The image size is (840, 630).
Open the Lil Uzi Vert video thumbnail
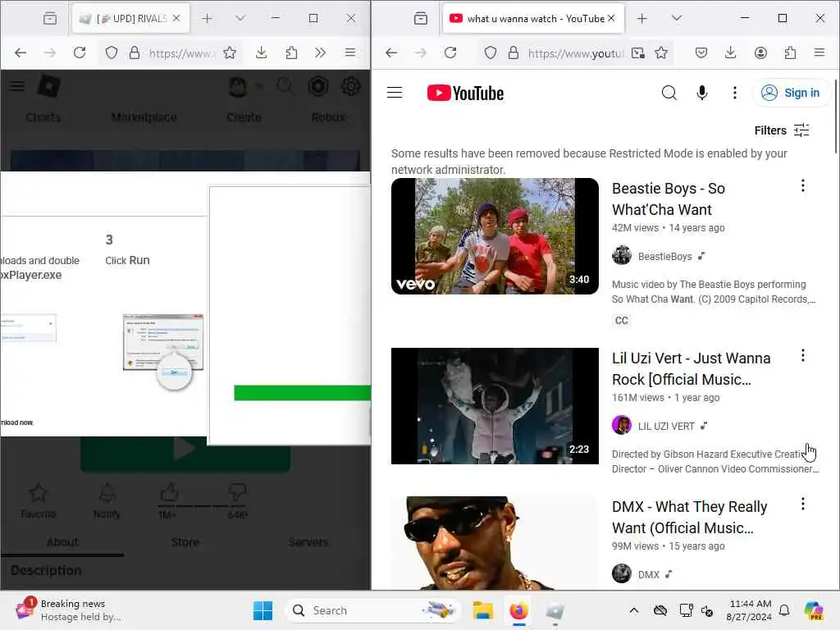(495, 406)
